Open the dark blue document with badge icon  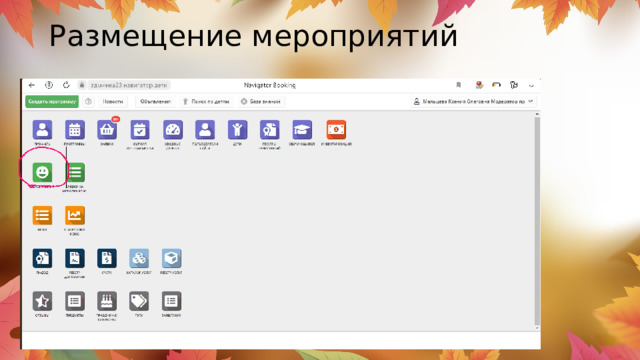tap(42, 258)
